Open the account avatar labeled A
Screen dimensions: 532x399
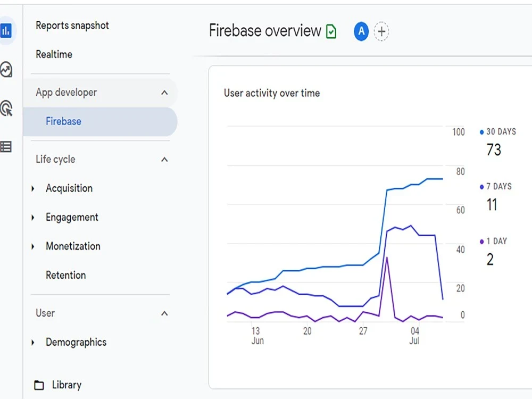(x=361, y=31)
